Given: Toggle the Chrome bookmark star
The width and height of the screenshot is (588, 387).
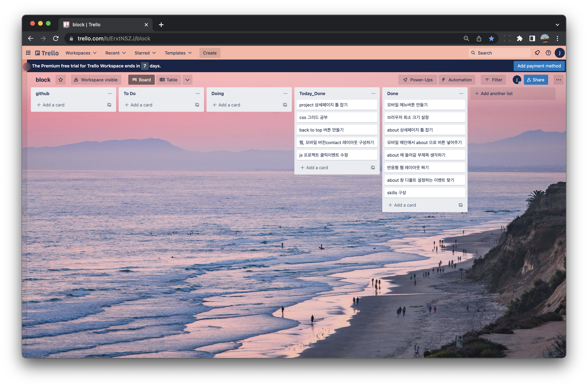Looking at the screenshot, I should 491,39.
